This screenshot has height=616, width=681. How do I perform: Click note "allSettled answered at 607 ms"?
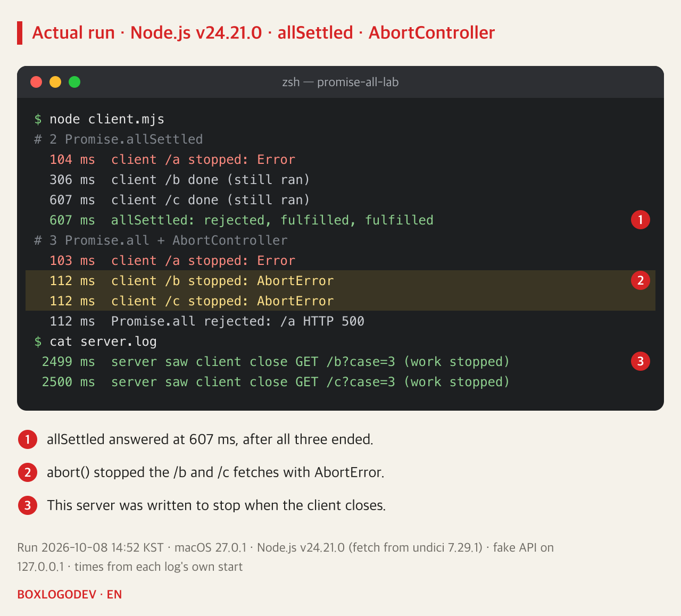point(210,440)
